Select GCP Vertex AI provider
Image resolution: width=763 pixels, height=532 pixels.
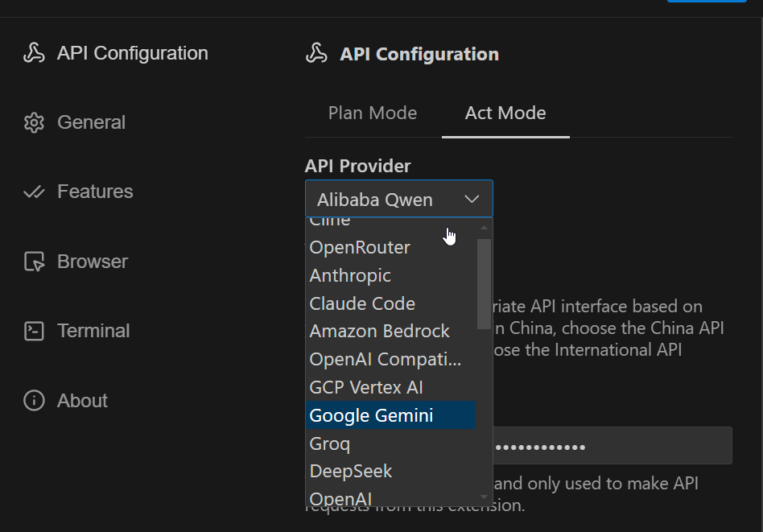(366, 388)
